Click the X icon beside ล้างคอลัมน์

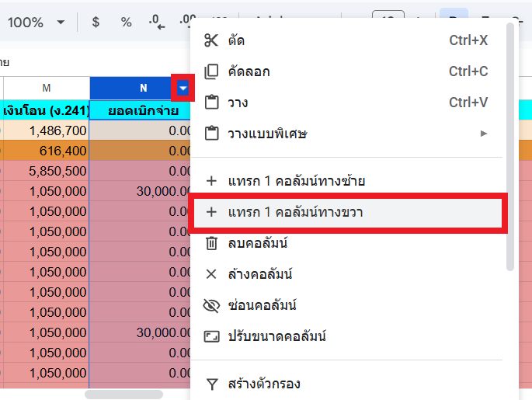(211, 274)
